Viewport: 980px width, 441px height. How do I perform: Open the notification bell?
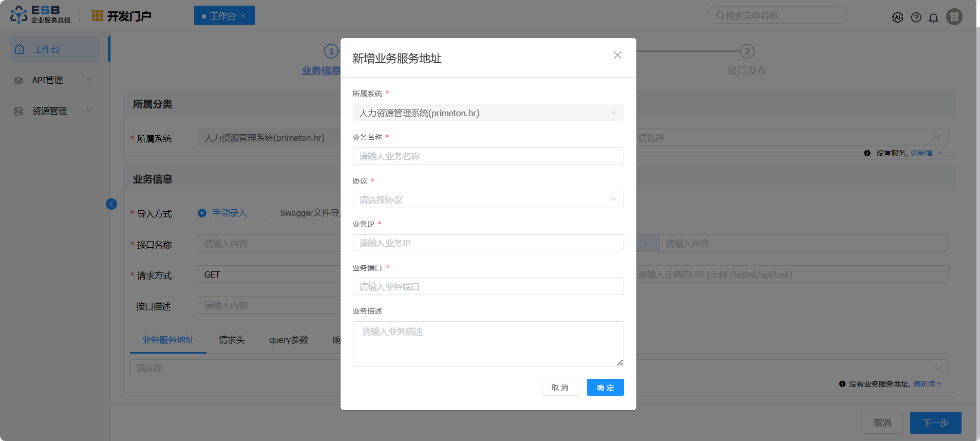point(933,17)
